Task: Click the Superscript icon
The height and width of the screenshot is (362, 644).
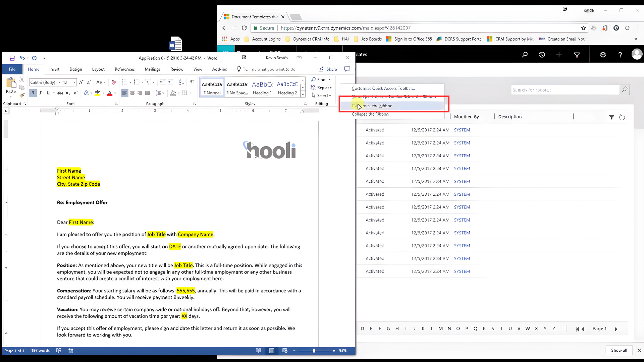Action: 75,93
